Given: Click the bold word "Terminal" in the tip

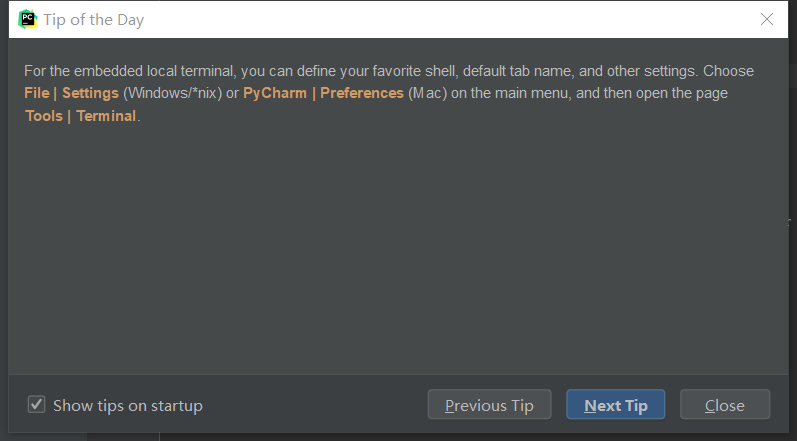Looking at the screenshot, I should (106, 115).
